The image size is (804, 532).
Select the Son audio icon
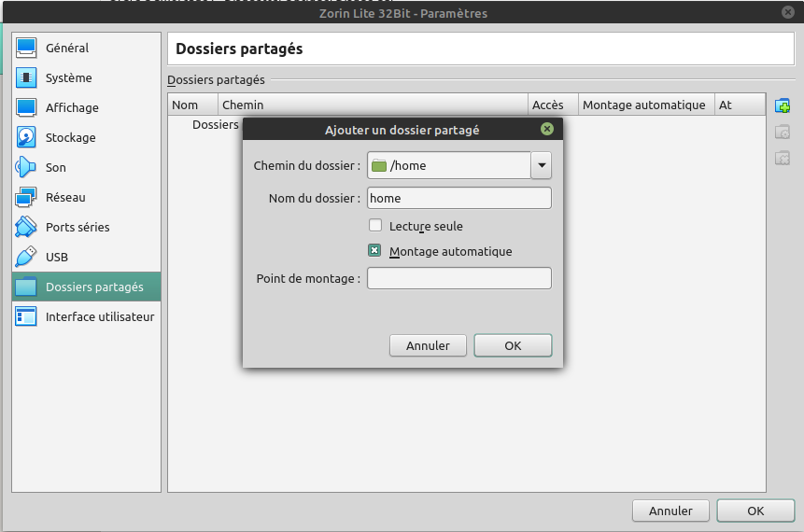(26, 167)
